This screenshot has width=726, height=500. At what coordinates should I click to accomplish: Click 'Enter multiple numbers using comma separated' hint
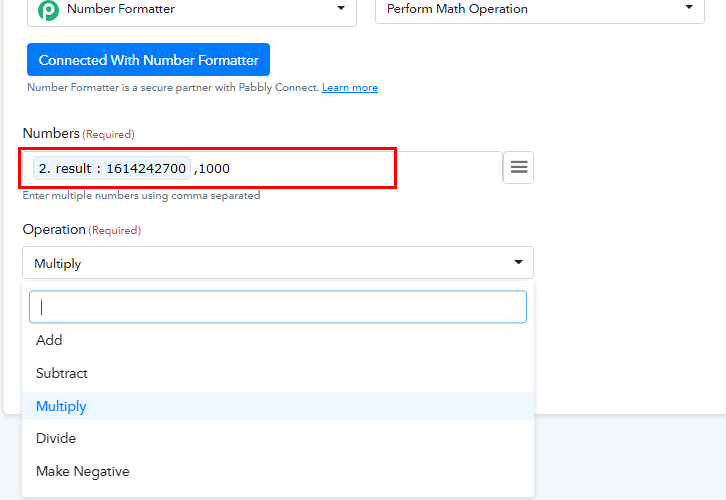point(141,195)
